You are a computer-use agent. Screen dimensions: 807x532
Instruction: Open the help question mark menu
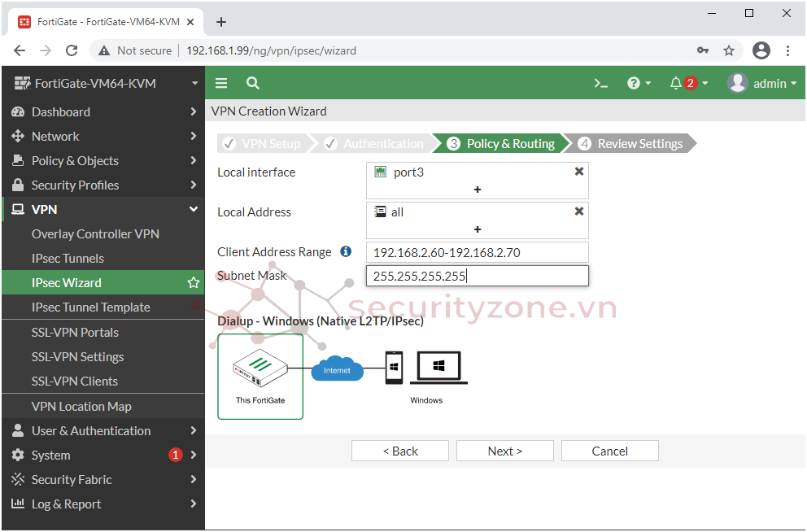click(x=639, y=83)
